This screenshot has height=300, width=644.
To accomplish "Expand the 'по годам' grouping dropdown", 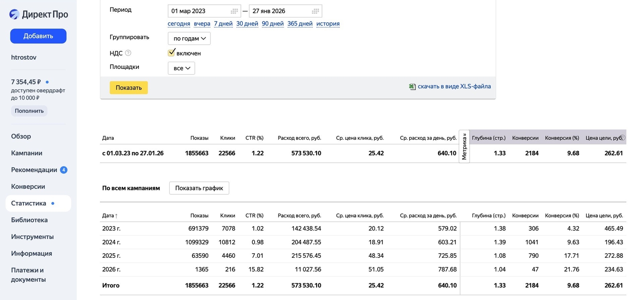I will point(189,38).
